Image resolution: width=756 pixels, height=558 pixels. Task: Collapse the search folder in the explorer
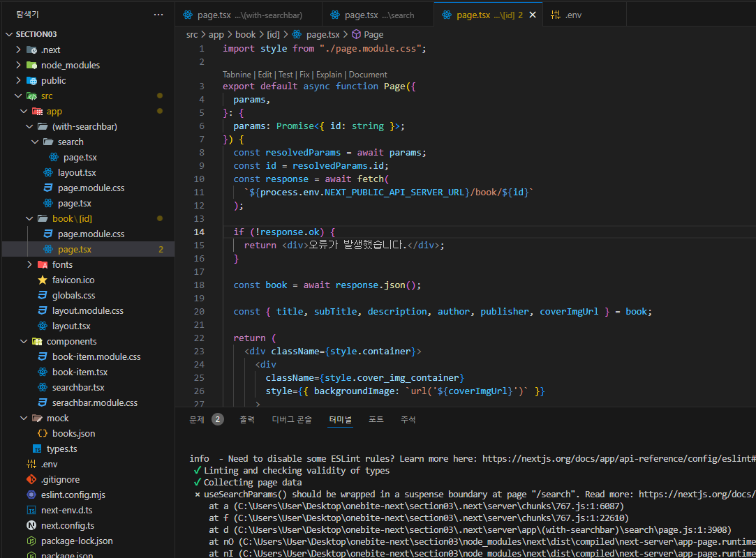click(35, 142)
